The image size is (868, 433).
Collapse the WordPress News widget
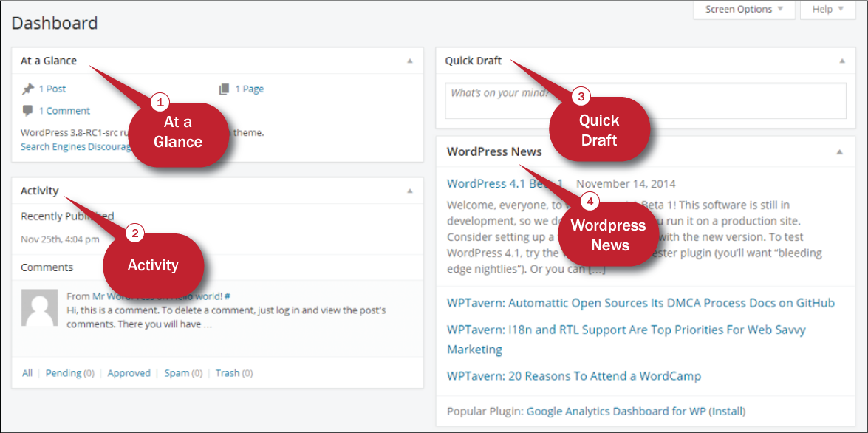pyautogui.click(x=840, y=151)
